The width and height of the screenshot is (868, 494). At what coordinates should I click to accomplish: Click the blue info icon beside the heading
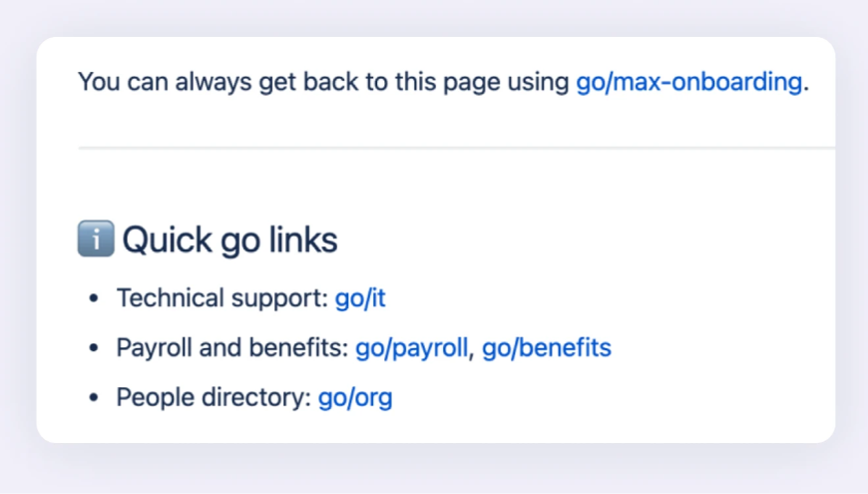(x=95, y=241)
